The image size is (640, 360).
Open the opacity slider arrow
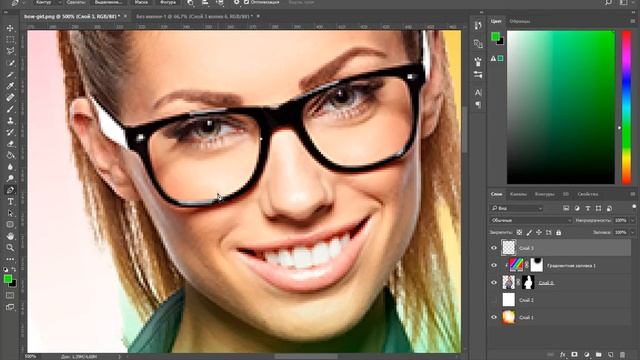[633, 220]
